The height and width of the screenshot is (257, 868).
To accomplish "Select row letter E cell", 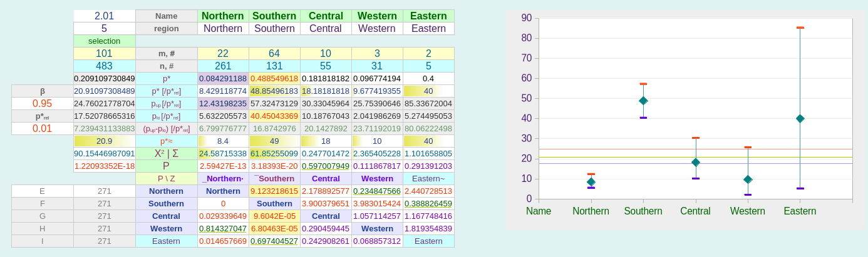I will [43, 191].
